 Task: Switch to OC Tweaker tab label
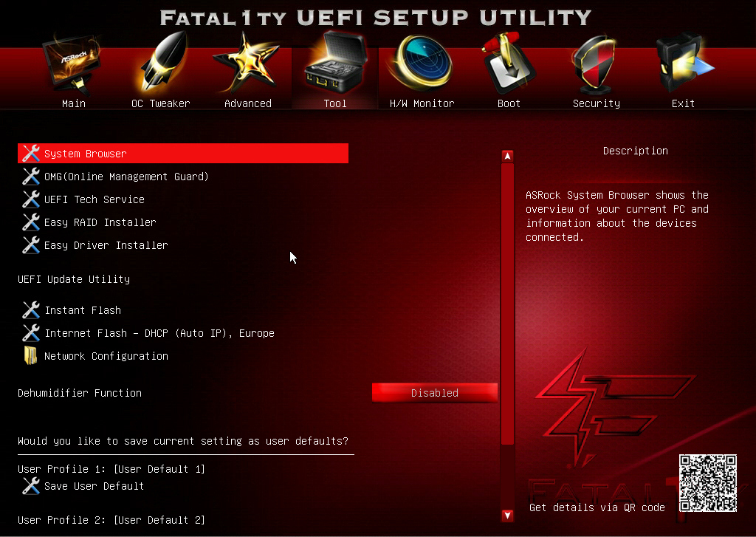click(x=161, y=103)
